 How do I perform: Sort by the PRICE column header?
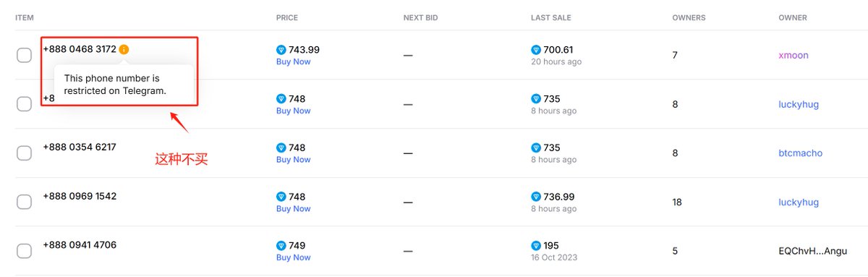[x=287, y=17]
